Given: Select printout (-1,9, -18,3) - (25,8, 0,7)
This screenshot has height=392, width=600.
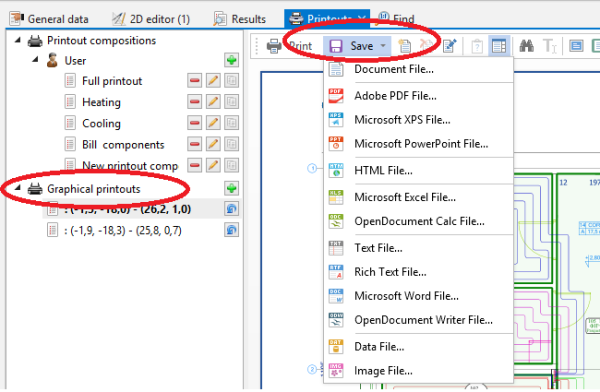Looking at the screenshot, I should pyautogui.click(x=123, y=230).
